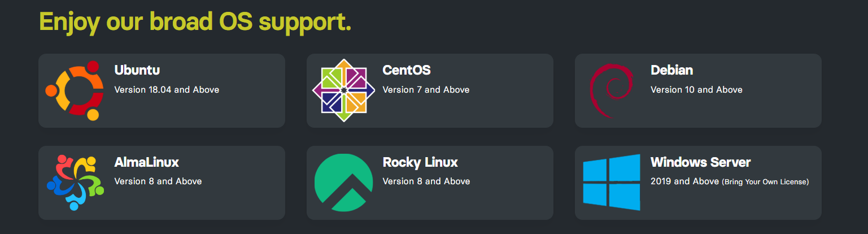Click "Version 18.04 and Above" text
The image size is (868, 234).
167,90
